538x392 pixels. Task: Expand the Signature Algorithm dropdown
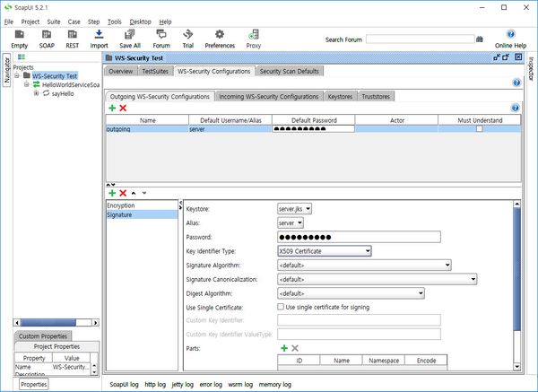[x=363, y=266]
